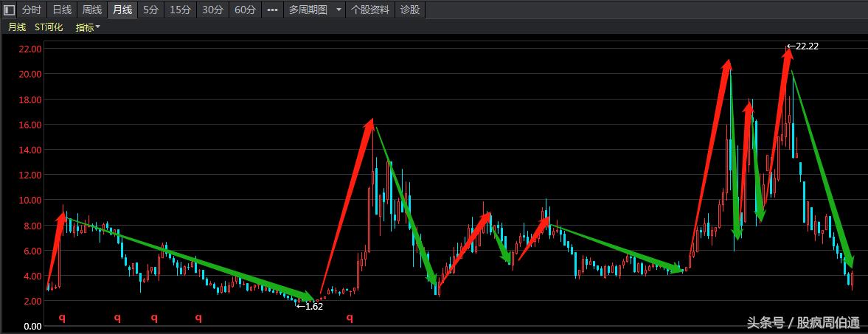Open the 诊股 stock diagnosis page

point(410,10)
